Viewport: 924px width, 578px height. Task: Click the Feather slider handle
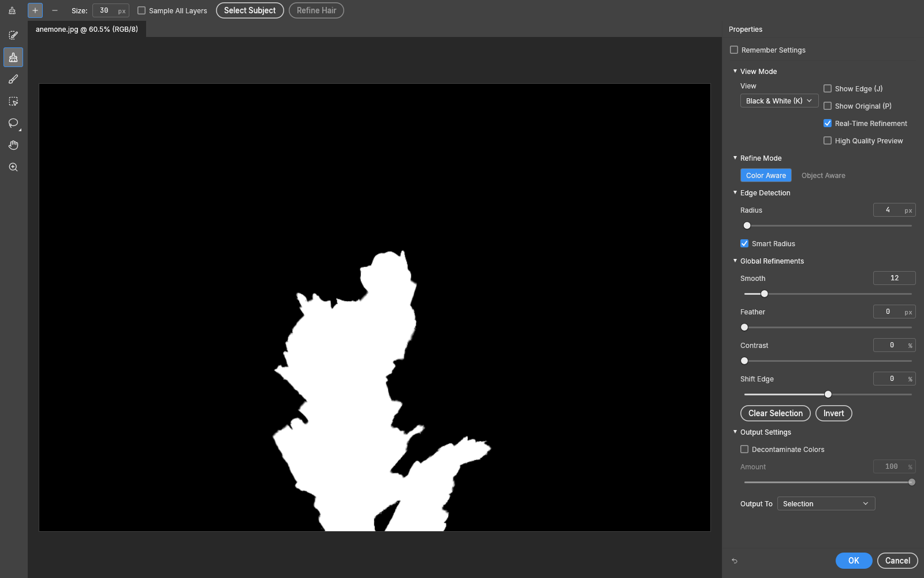744,327
